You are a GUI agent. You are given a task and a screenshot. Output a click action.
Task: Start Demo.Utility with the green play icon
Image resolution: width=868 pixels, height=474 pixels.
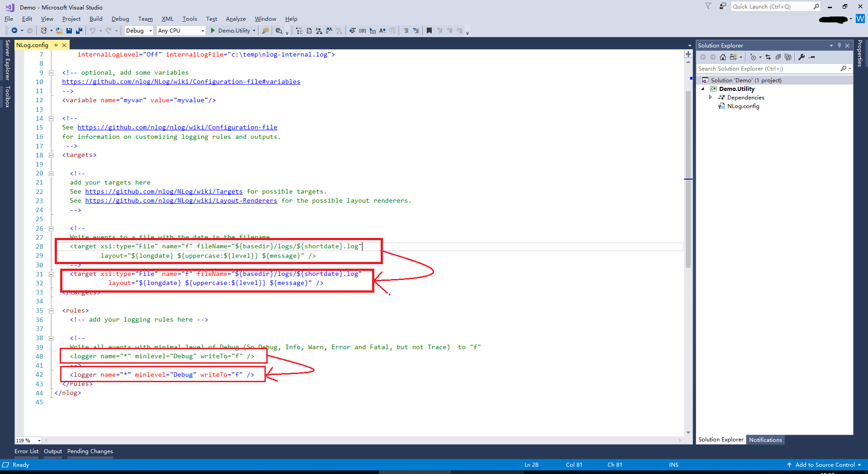pos(212,31)
